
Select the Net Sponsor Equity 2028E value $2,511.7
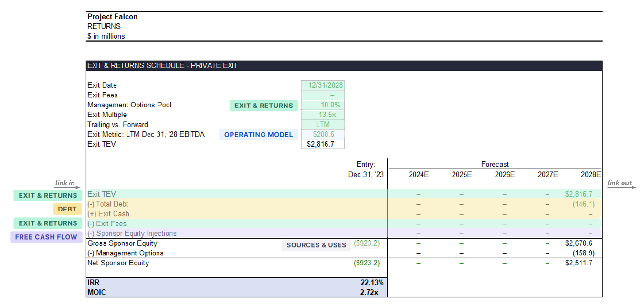coord(579,263)
